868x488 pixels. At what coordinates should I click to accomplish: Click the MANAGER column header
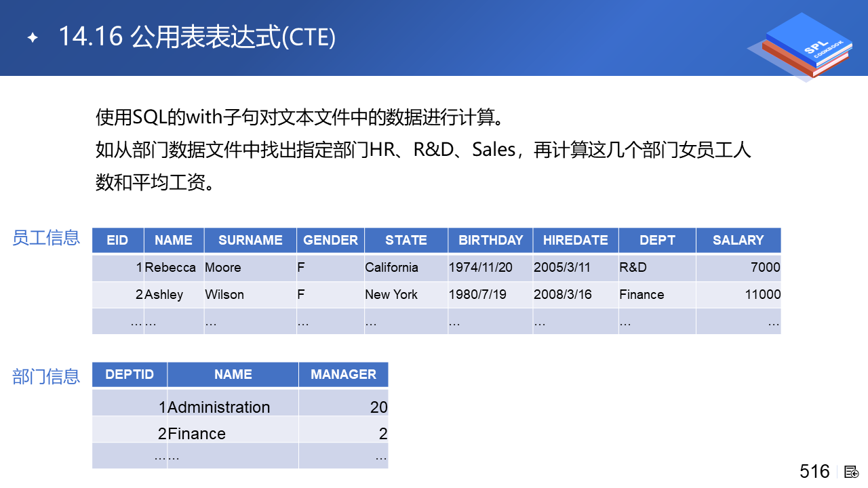343,374
